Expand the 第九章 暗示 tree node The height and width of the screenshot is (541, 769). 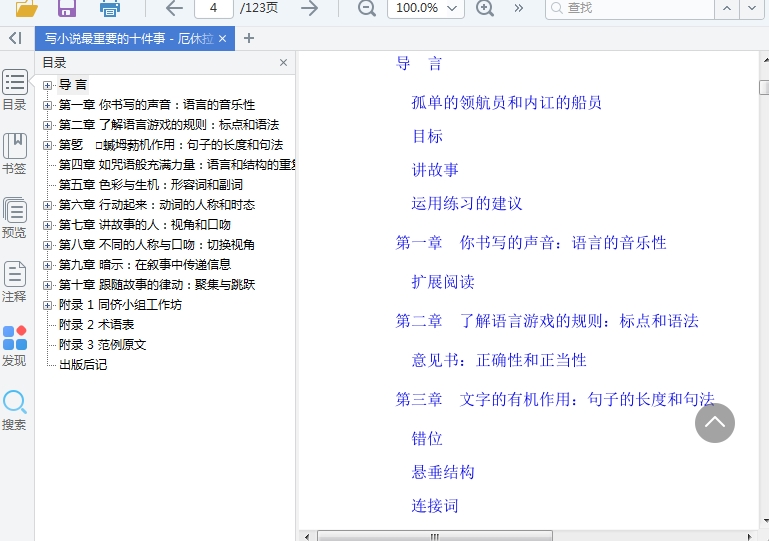47,265
